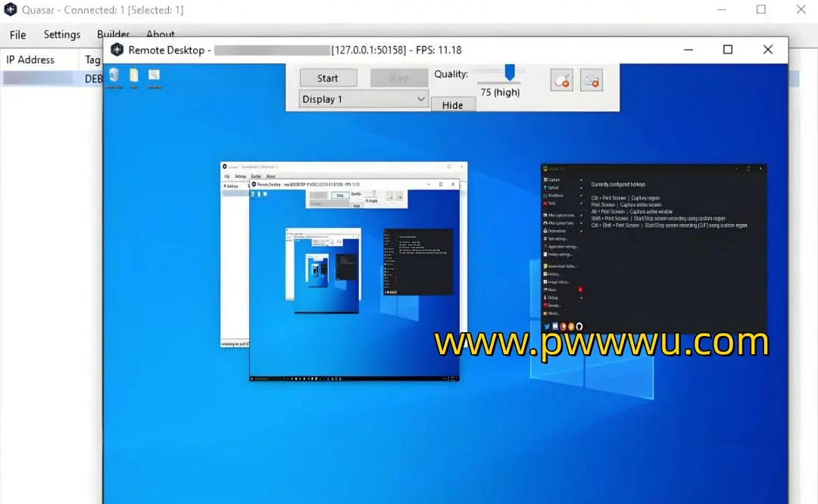
Task: Click the Remote Desktop window logo icon
Action: point(117,50)
